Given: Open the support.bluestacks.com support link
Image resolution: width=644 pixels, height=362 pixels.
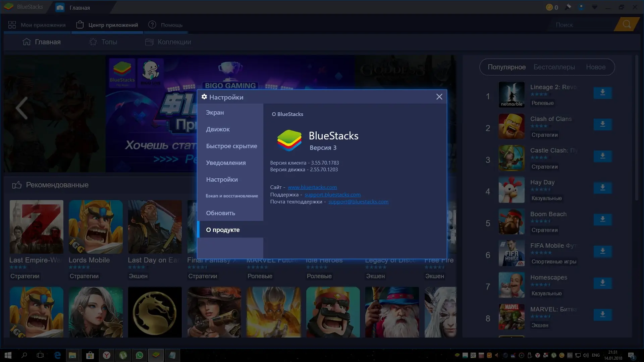Looking at the screenshot, I should tap(332, 195).
